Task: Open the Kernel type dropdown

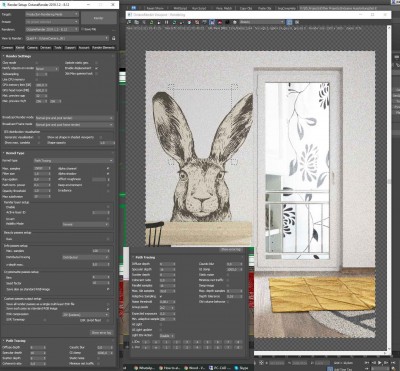Action: coord(73,161)
